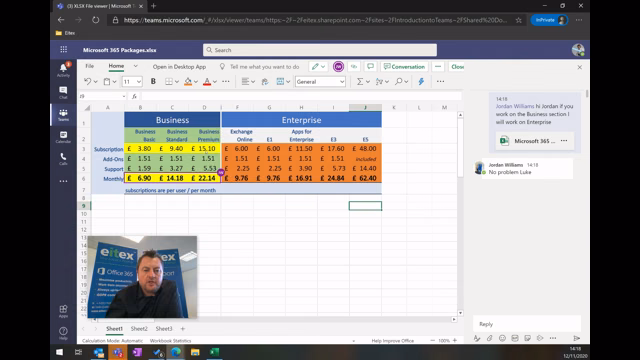The width and height of the screenshot is (640, 360).
Task: Click zoom in plus button
Action: (455, 340)
